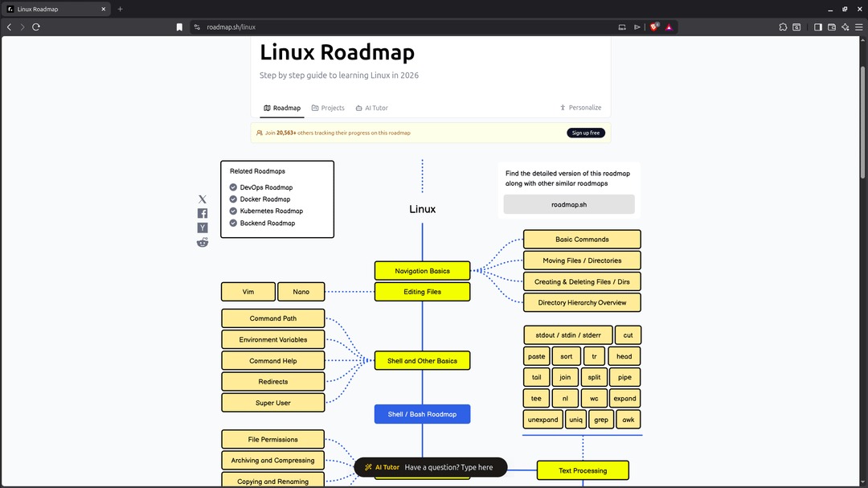
Task: Click the roadmap.sh button
Action: (569, 204)
